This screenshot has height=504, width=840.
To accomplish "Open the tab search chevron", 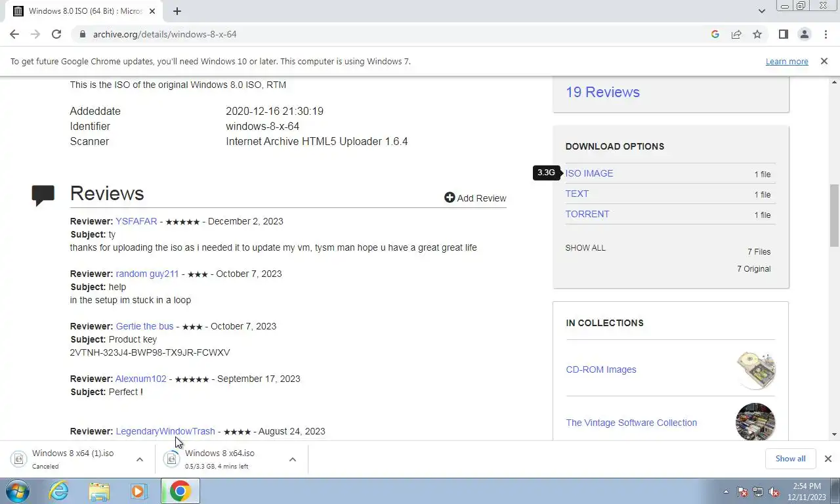I will 762,11.
